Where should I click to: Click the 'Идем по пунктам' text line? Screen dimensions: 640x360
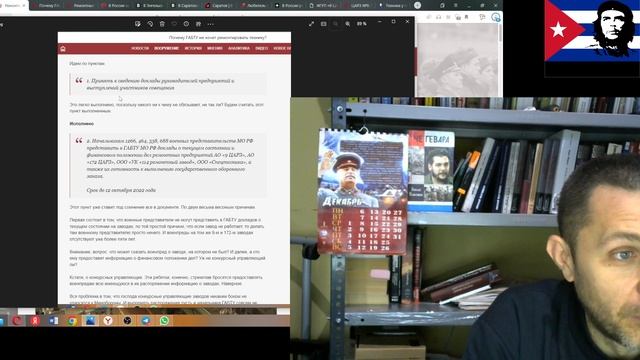click(x=87, y=64)
